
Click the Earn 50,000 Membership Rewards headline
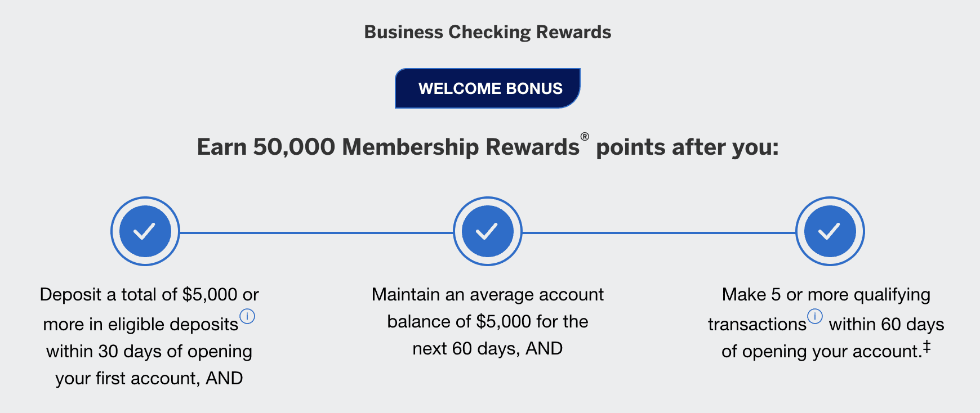(x=488, y=147)
